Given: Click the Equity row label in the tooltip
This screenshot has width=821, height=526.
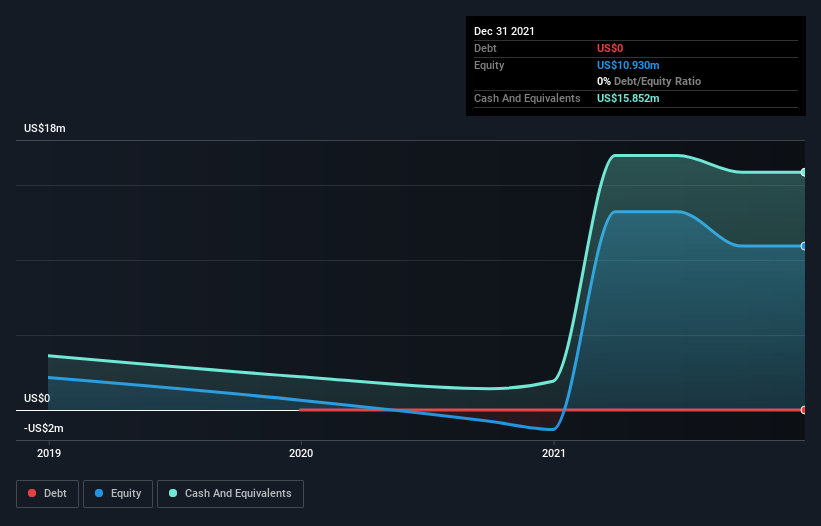Looking at the screenshot, I should click(x=489, y=65).
